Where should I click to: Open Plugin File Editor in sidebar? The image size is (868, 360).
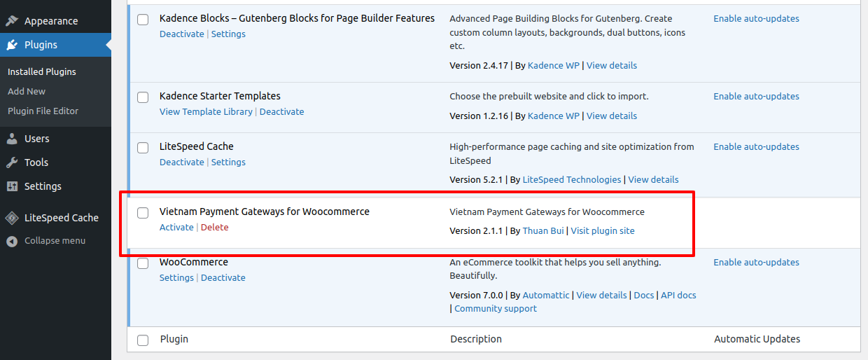(x=43, y=111)
